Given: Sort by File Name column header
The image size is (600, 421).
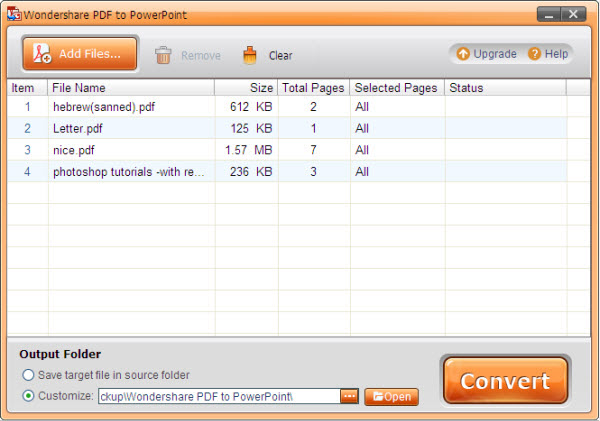Looking at the screenshot, I should click(131, 88).
